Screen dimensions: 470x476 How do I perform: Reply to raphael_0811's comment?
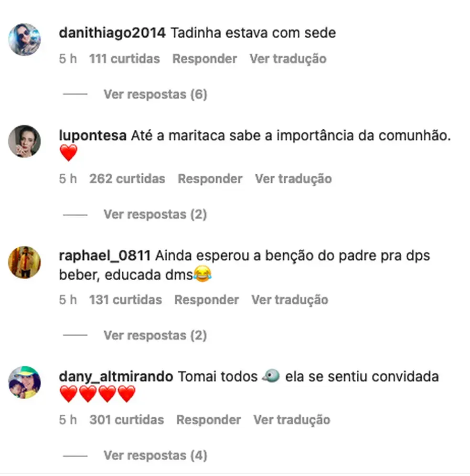[x=206, y=300]
